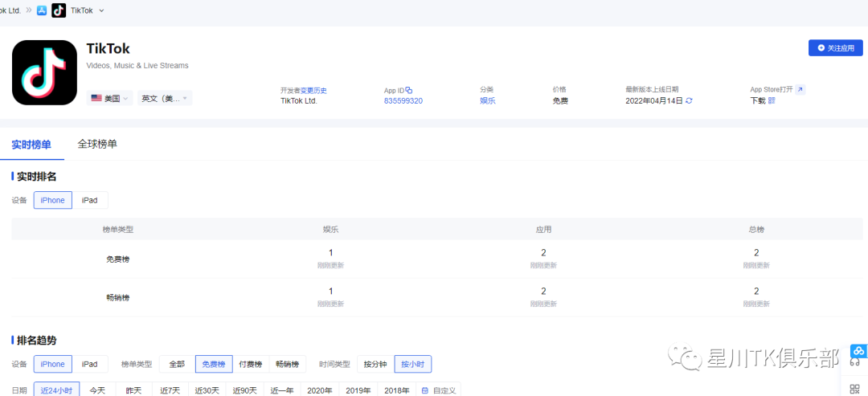Select 付费榜 chart type
This screenshot has height=396, width=868.
250,364
